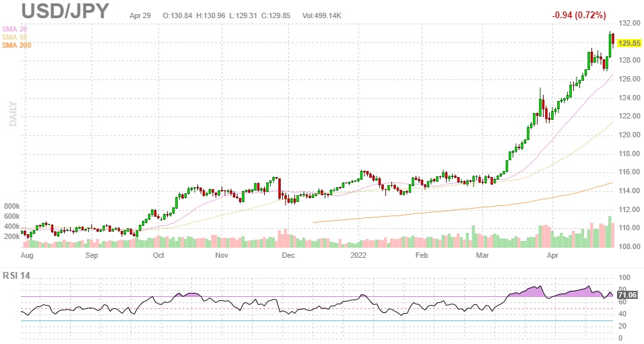This screenshot has width=644, height=344.
Task: Click the 108.00 price axis label
Action: (631, 246)
